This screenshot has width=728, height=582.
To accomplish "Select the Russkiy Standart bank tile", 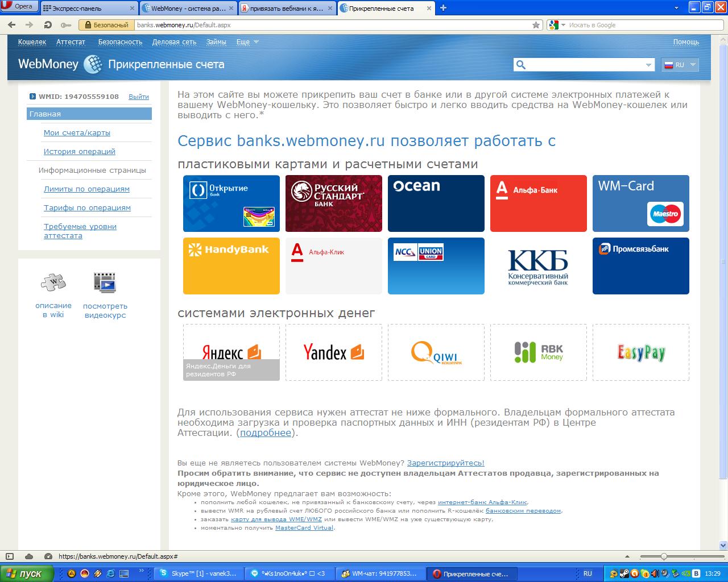I will 334,203.
